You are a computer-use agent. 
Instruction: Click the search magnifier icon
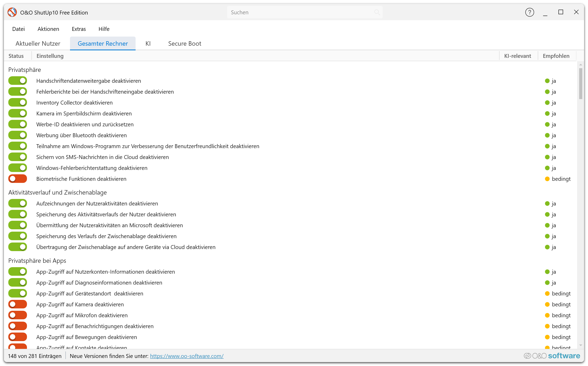coord(377,12)
